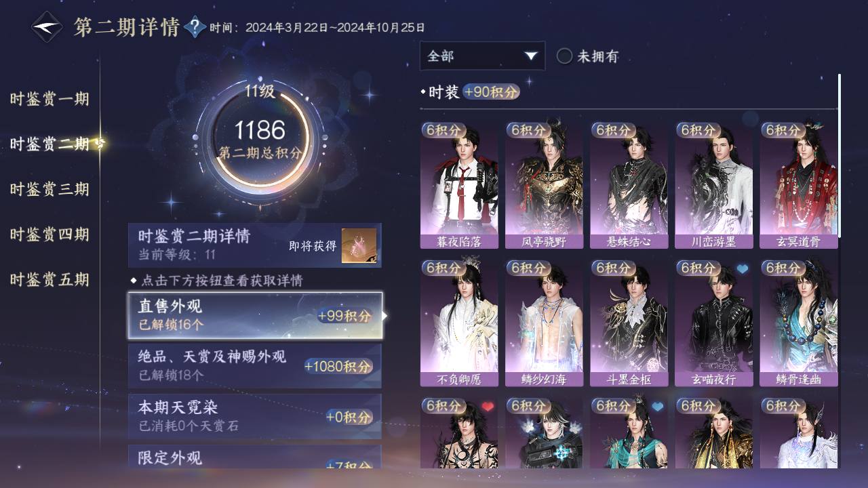Toggle the 未拥有 radio filter
The image size is (868, 488).
point(564,56)
